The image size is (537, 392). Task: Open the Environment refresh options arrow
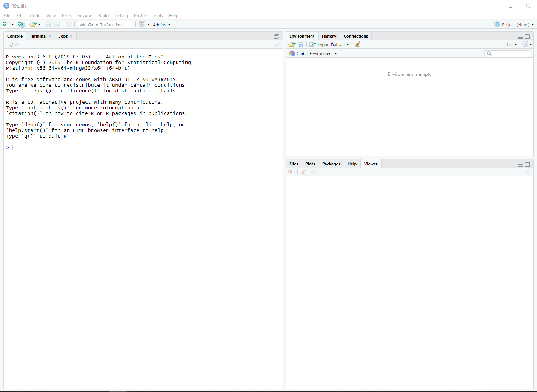pyautogui.click(x=531, y=45)
